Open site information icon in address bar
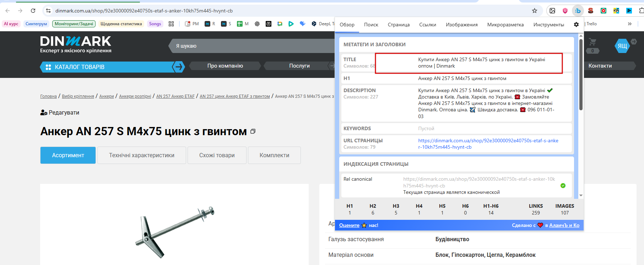This screenshot has height=265, width=644. pos(48,11)
